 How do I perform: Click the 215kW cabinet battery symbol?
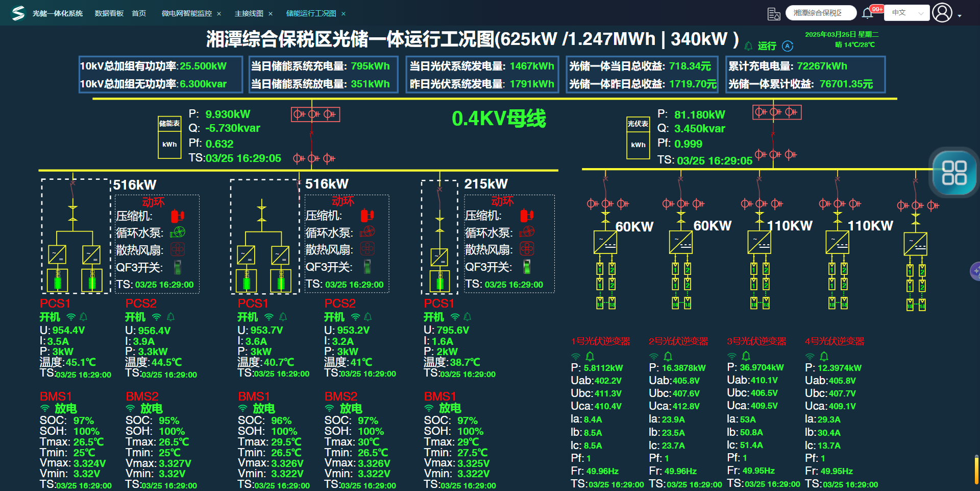coord(440,281)
